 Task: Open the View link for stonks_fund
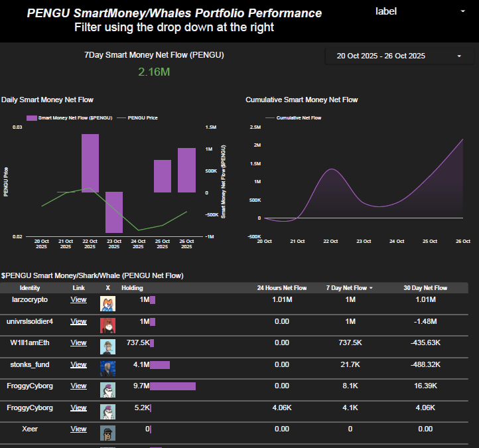click(x=78, y=364)
